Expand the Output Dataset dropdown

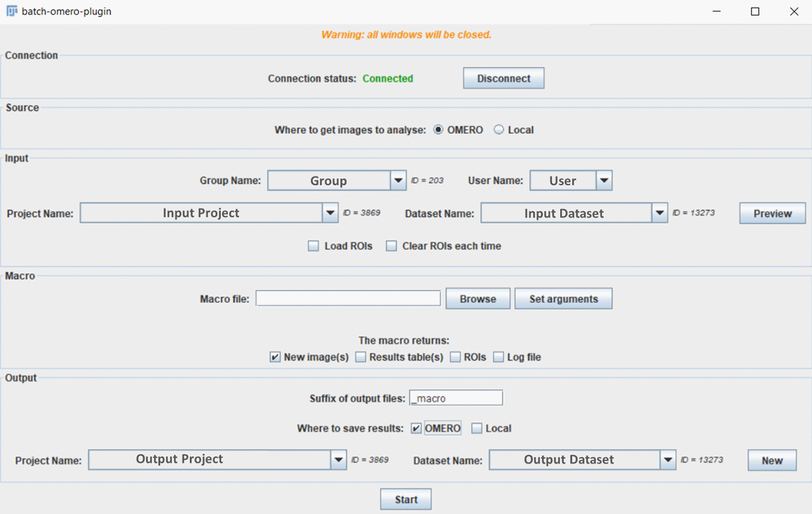[x=667, y=460]
